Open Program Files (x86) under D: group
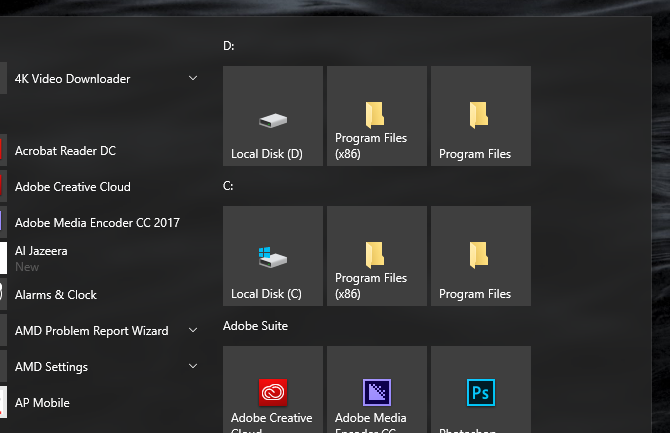 tap(376, 116)
